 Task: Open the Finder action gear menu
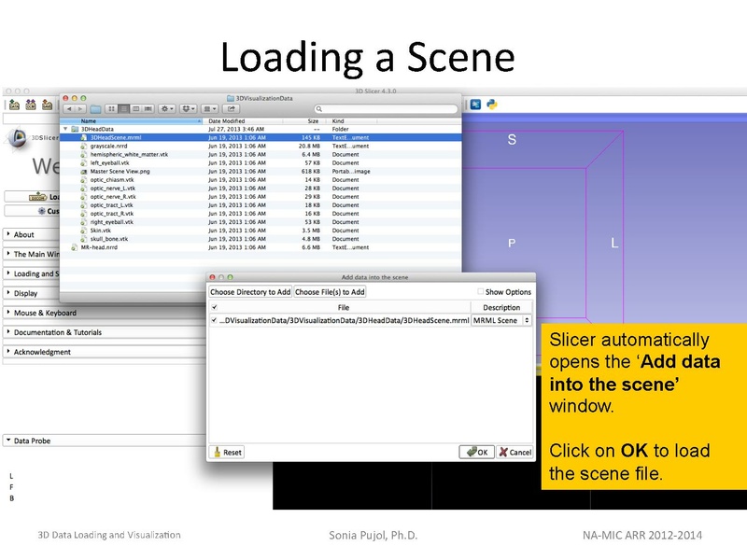click(167, 109)
